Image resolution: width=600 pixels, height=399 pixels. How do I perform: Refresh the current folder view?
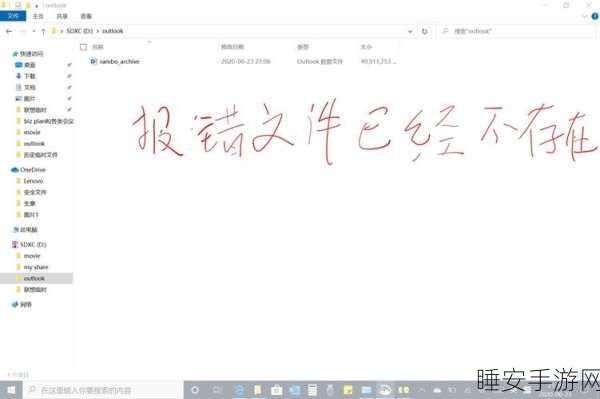pyautogui.click(x=425, y=31)
